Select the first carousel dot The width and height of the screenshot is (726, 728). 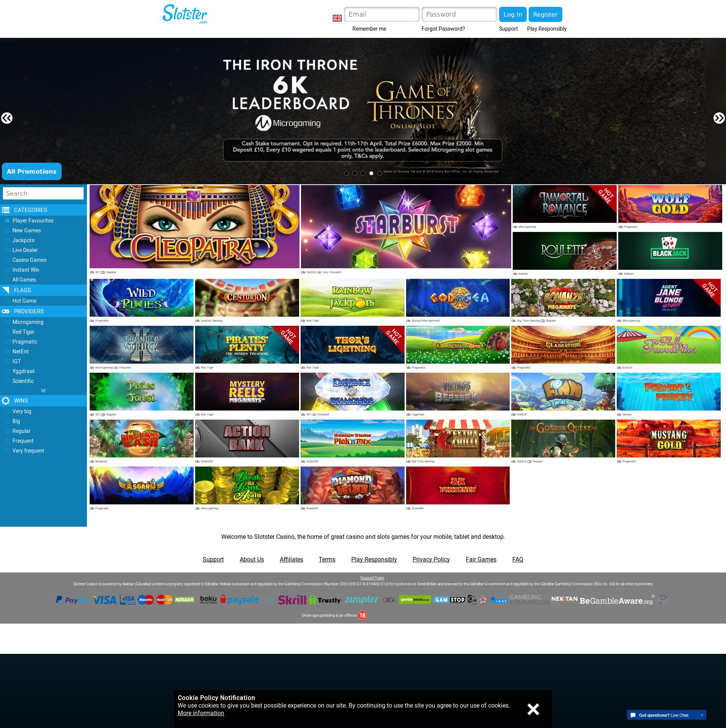tap(346, 173)
